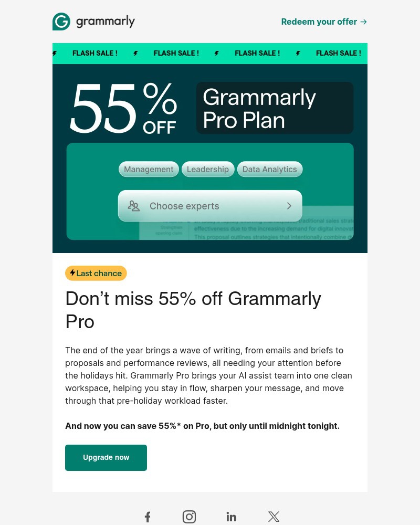This screenshot has width=420, height=525.
Task: Select the Leadership tag
Action: (208, 169)
